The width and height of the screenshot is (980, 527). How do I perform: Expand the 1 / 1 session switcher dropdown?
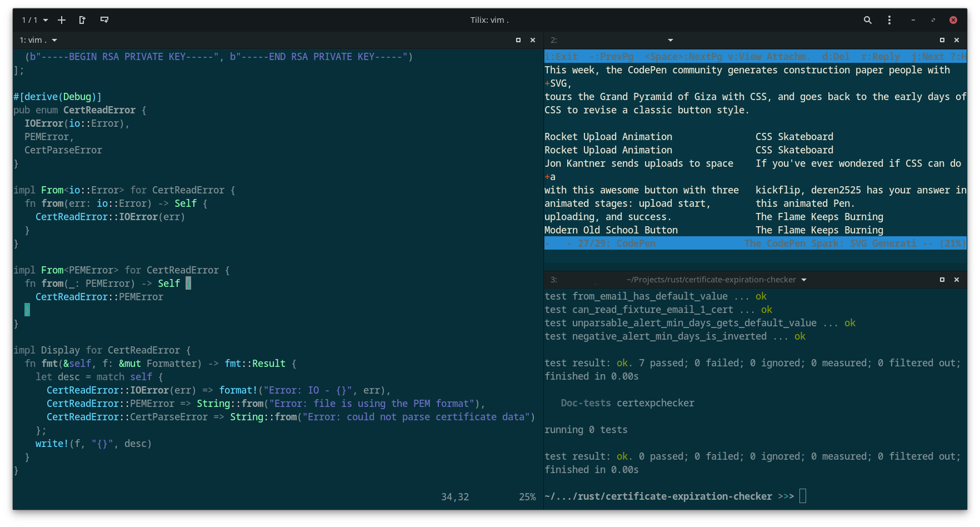(x=34, y=20)
